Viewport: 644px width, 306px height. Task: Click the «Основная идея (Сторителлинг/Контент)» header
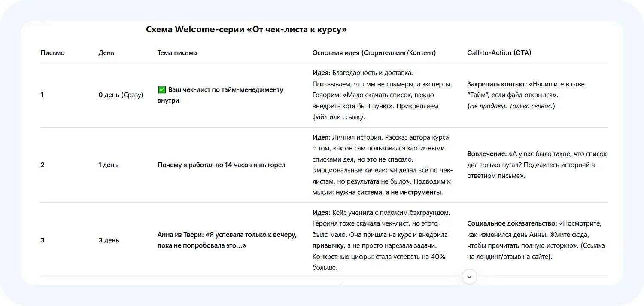(x=374, y=52)
